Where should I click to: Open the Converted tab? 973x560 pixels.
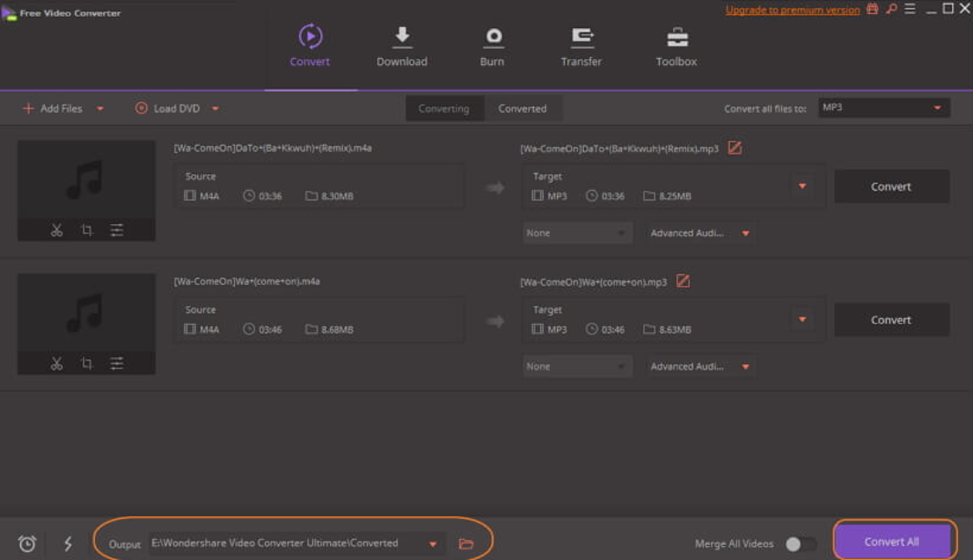(x=523, y=109)
